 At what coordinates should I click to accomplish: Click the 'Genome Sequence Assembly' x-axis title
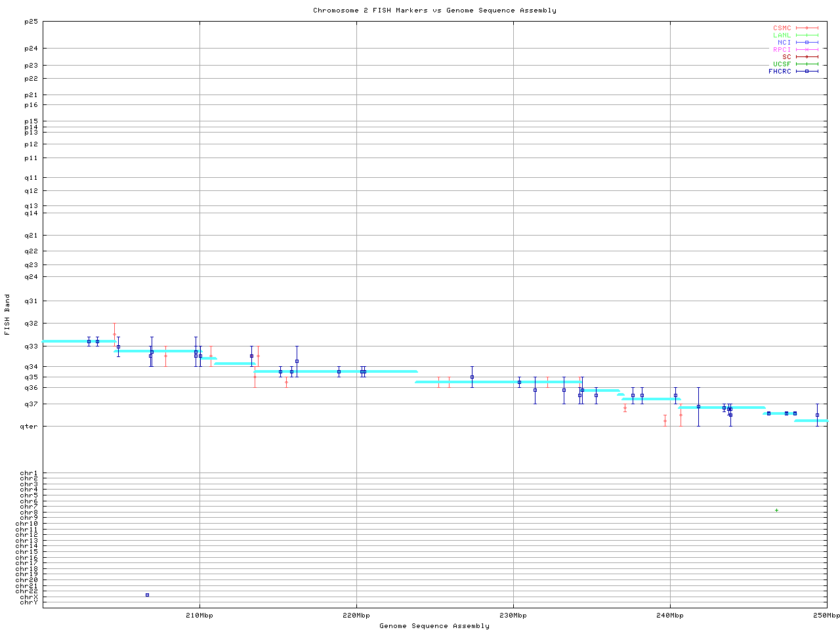point(434,626)
